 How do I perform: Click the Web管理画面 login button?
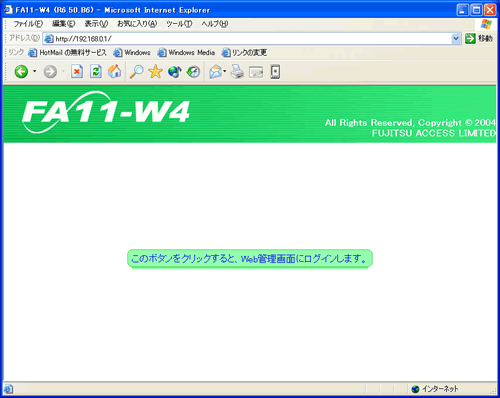pos(250,258)
